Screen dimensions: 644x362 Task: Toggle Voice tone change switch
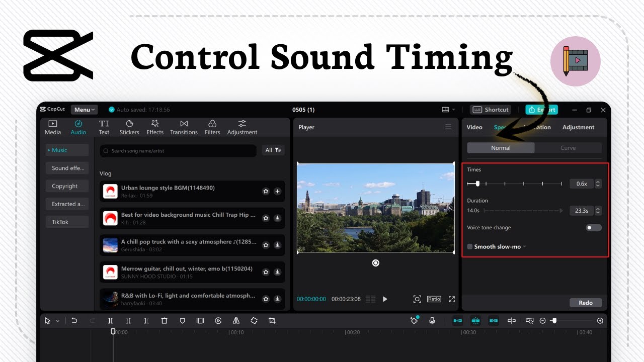click(593, 228)
